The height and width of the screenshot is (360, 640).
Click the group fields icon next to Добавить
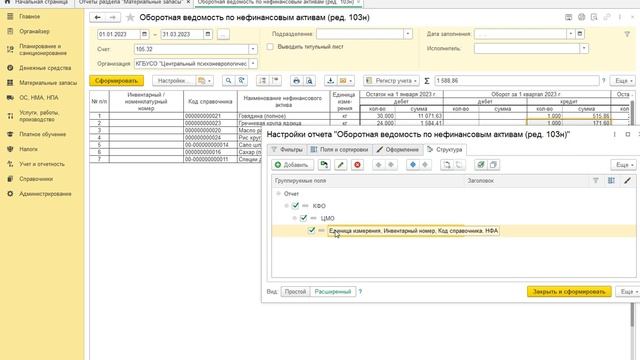coord(324,165)
